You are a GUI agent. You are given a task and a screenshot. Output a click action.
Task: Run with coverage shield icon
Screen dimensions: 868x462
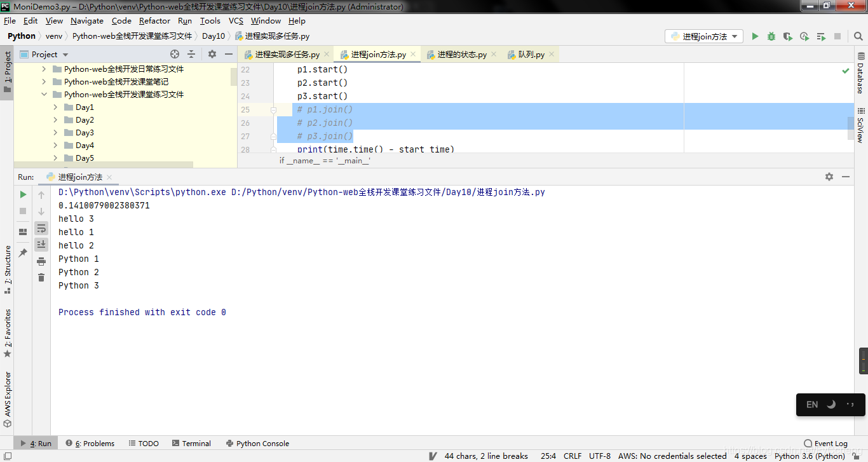(x=788, y=37)
